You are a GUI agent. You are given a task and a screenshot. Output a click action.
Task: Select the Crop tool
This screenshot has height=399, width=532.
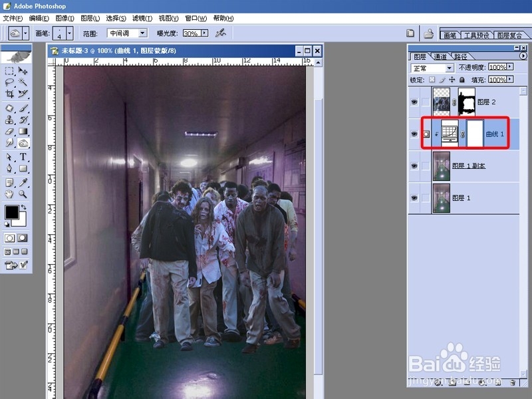(9, 94)
